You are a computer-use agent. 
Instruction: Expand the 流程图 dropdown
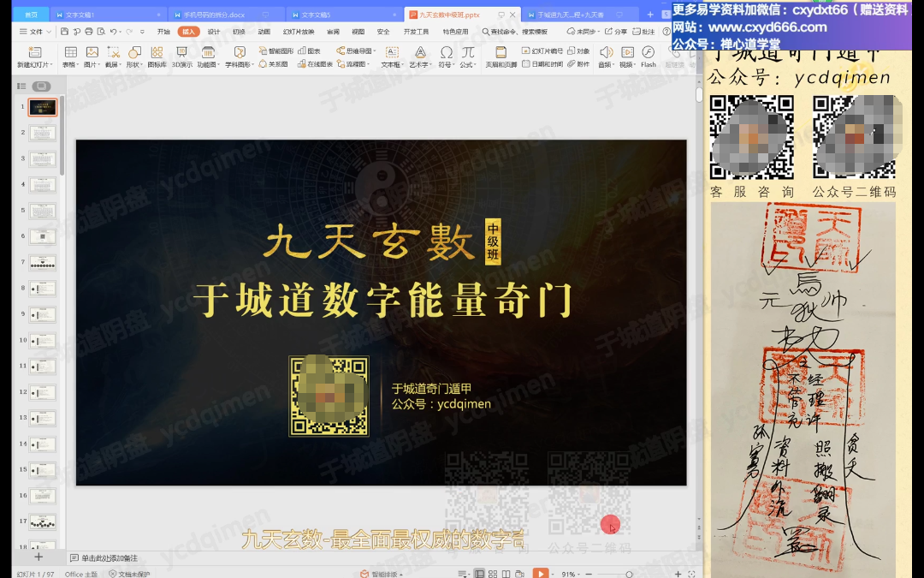click(x=368, y=63)
